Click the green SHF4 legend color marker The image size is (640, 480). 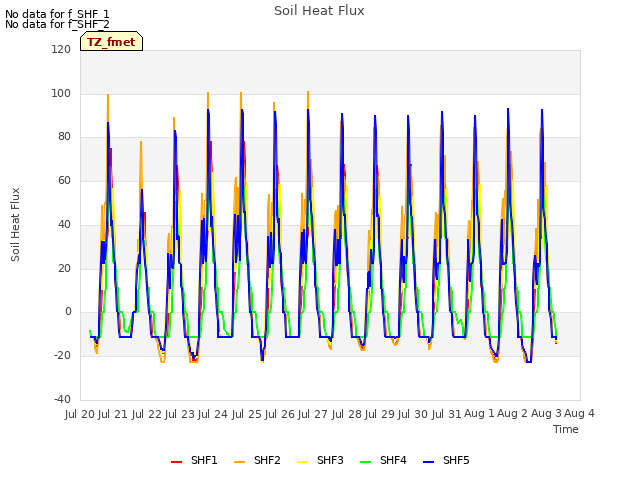pos(366,462)
